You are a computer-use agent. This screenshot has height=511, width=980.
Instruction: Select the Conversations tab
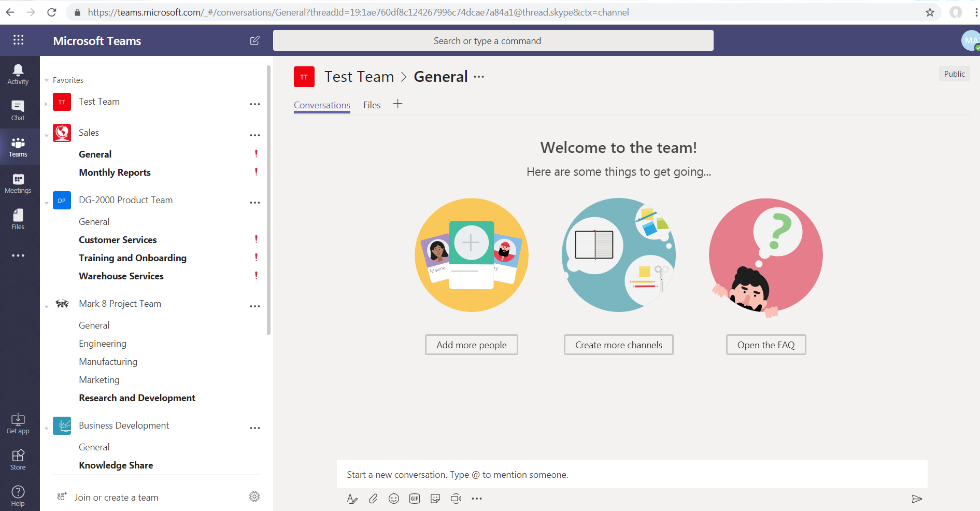[x=322, y=105]
